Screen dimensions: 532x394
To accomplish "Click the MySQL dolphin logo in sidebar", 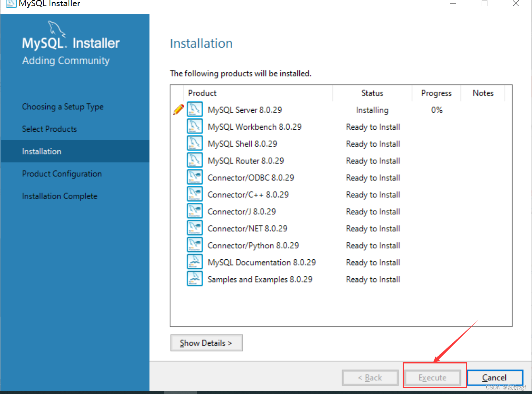I will click(x=57, y=29).
